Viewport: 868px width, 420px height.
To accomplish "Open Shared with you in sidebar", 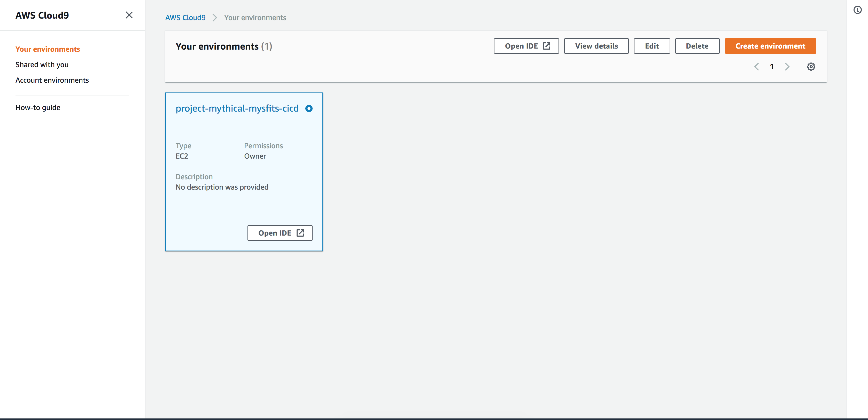I will (x=42, y=65).
